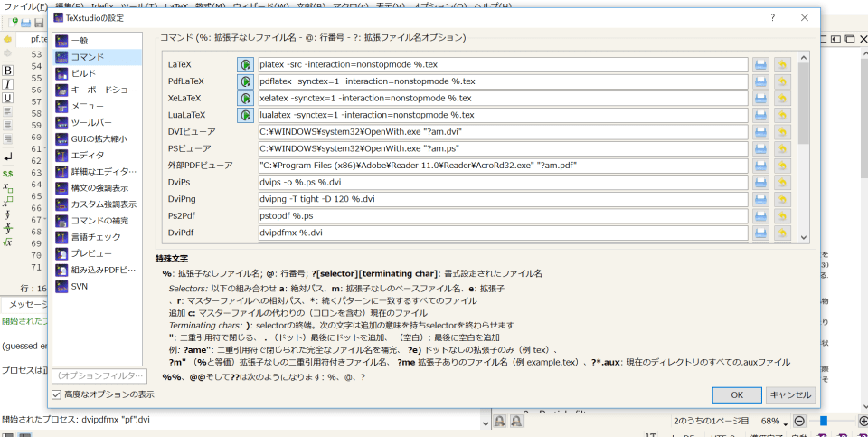868x437 pixels.
Task: Run the PdfLaTeX command with its play icon
Action: point(245,81)
